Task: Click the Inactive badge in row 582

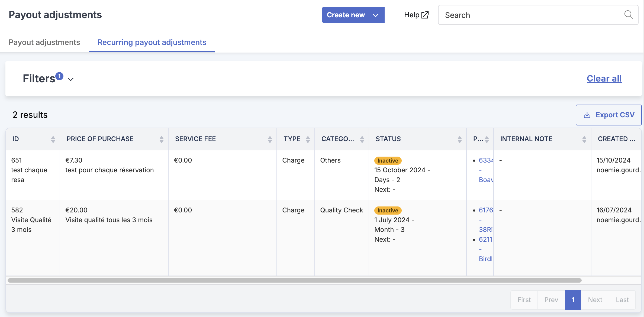Action: pyautogui.click(x=388, y=210)
